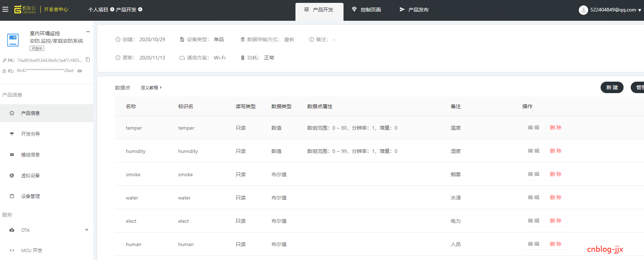Expand the 个人项目 dropdown
The image size is (644, 260).
[112, 9]
